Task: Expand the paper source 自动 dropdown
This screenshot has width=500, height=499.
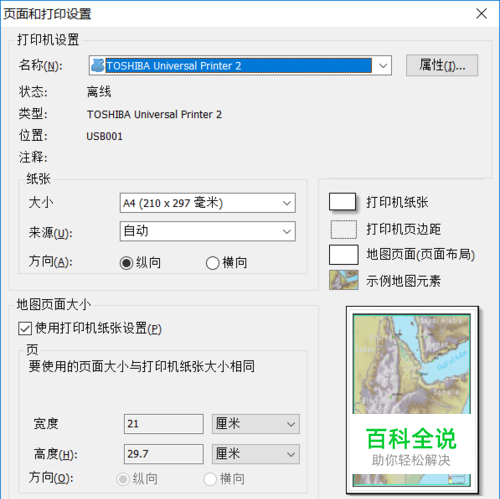Action: tap(208, 231)
